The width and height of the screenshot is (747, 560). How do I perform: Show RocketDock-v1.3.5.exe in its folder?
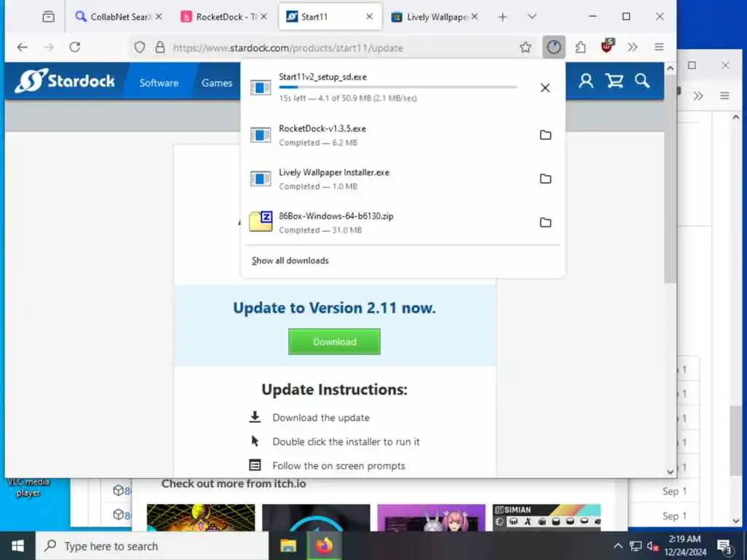coord(546,135)
